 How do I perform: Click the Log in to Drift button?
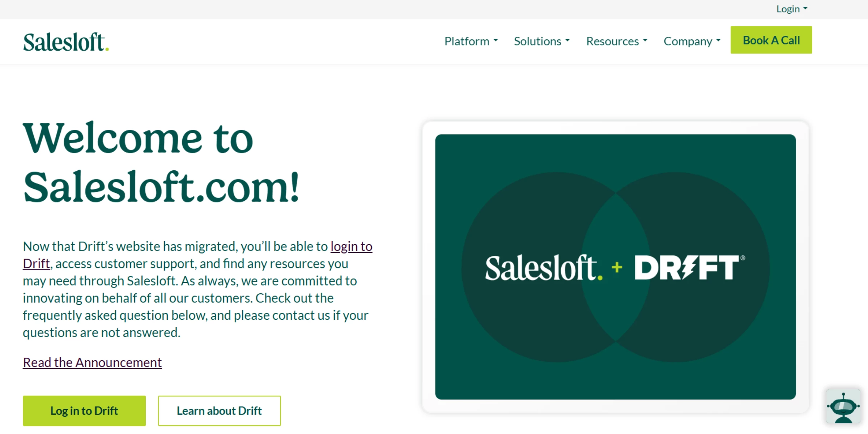point(84,411)
